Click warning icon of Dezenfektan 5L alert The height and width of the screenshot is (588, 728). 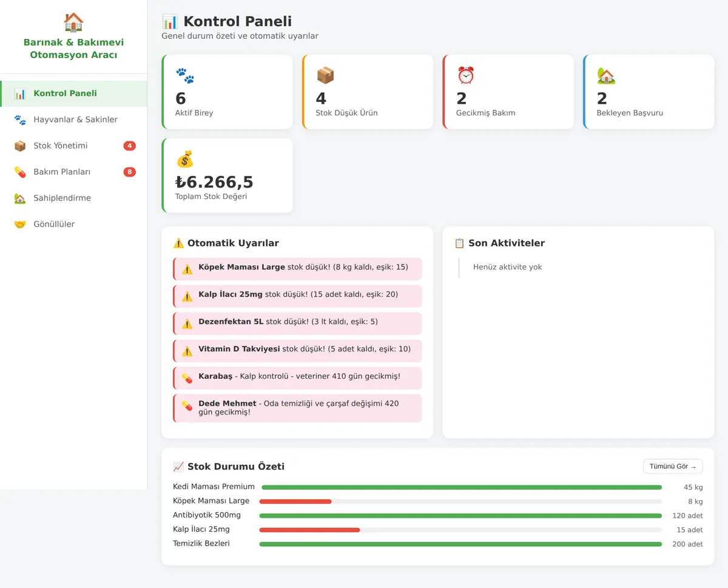(x=187, y=323)
